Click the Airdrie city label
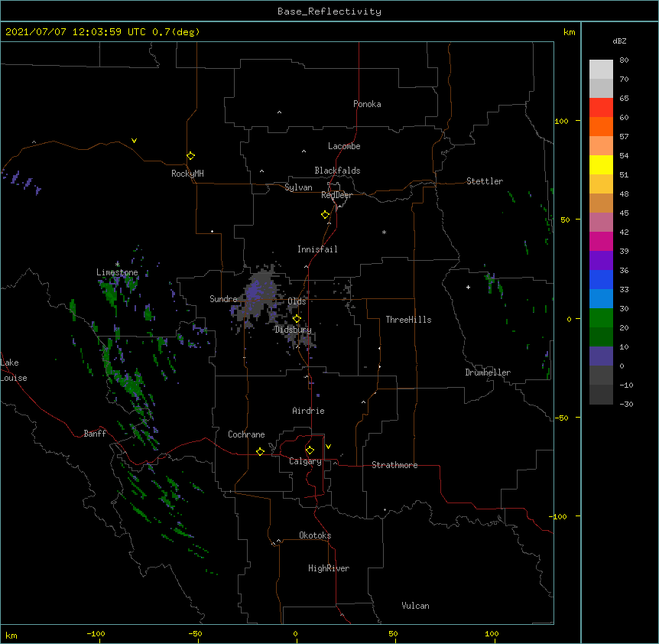 tap(308, 411)
